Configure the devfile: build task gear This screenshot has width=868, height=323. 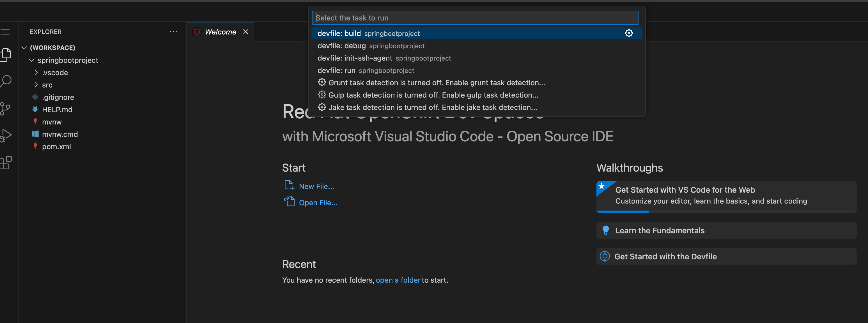629,33
